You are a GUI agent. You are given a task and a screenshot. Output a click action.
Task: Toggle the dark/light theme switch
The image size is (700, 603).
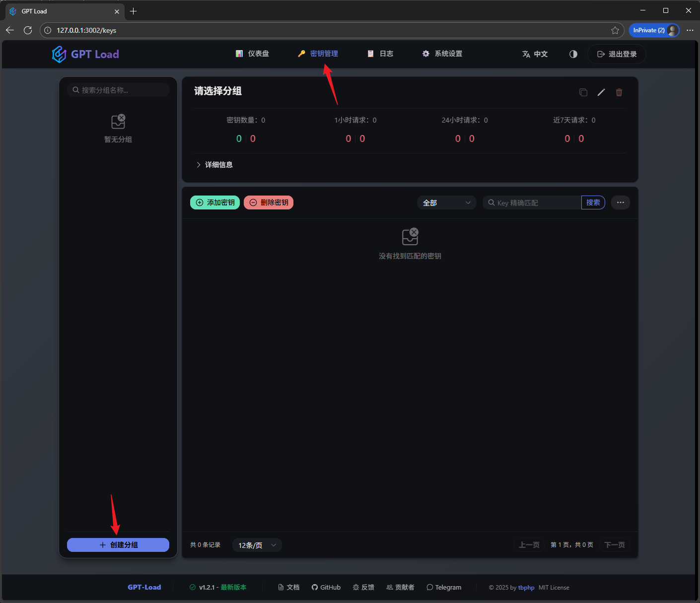573,54
